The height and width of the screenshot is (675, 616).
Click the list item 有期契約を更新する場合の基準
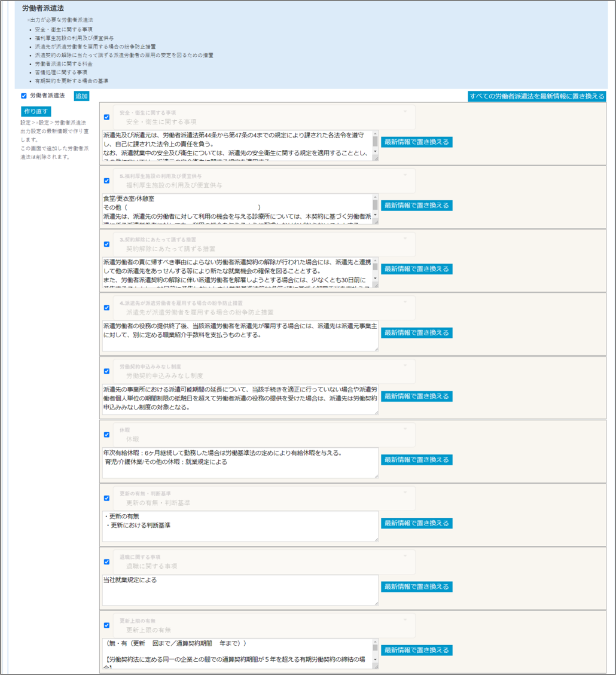pyautogui.click(x=71, y=81)
